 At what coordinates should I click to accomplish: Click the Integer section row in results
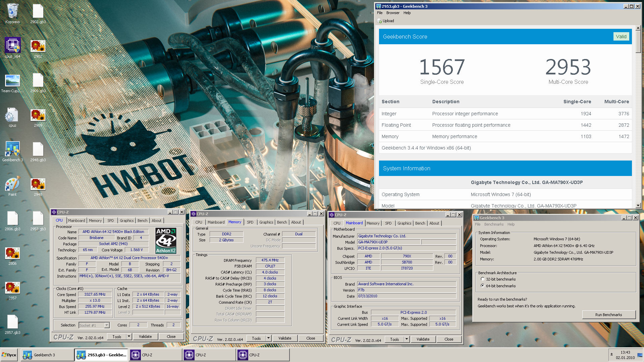(x=505, y=114)
